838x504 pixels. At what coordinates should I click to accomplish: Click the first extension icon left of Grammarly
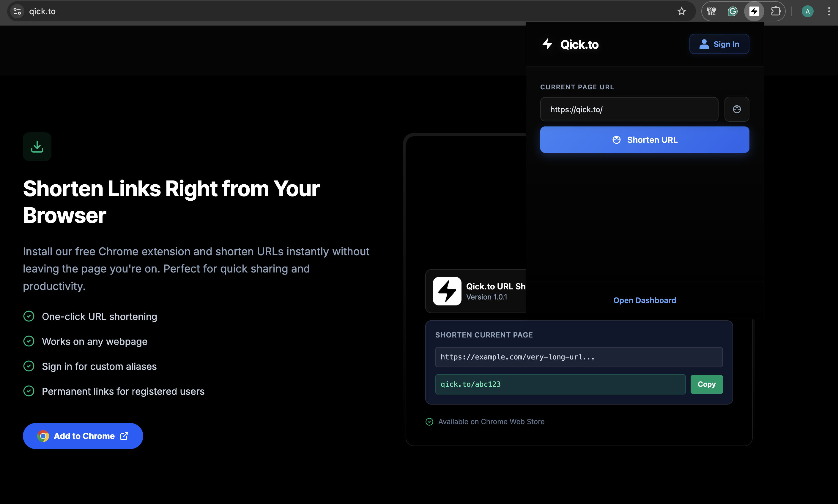(x=711, y=11)
